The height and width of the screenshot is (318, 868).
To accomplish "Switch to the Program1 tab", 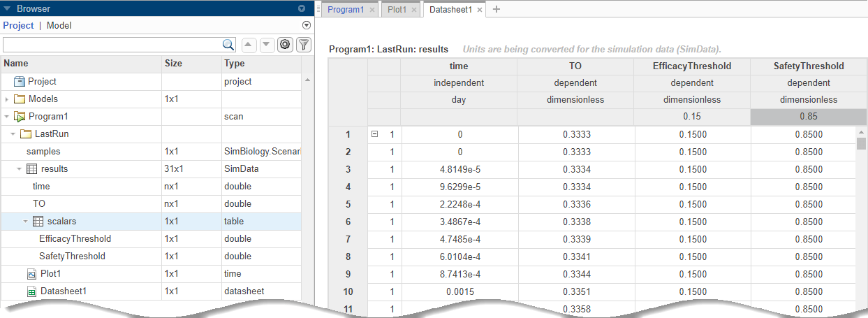I will click(x=346, y=10).
